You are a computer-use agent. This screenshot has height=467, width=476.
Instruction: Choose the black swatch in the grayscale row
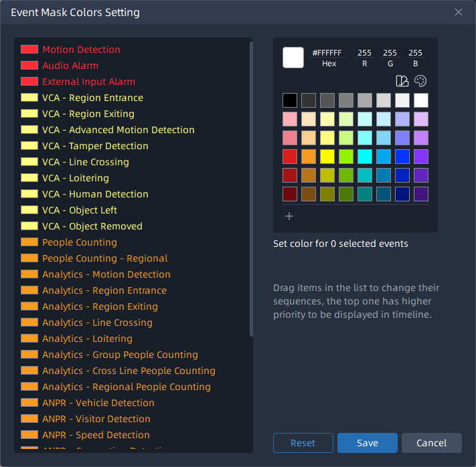(290, 100)
